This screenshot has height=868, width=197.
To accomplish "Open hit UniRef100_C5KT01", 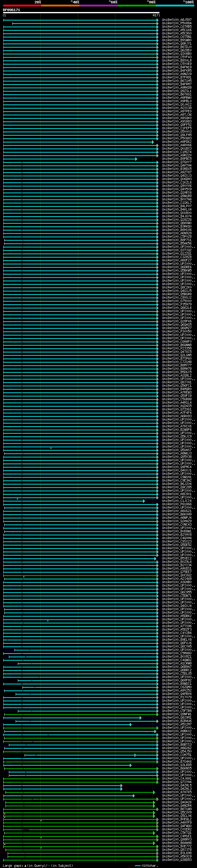I will click(x=176, y=833).
